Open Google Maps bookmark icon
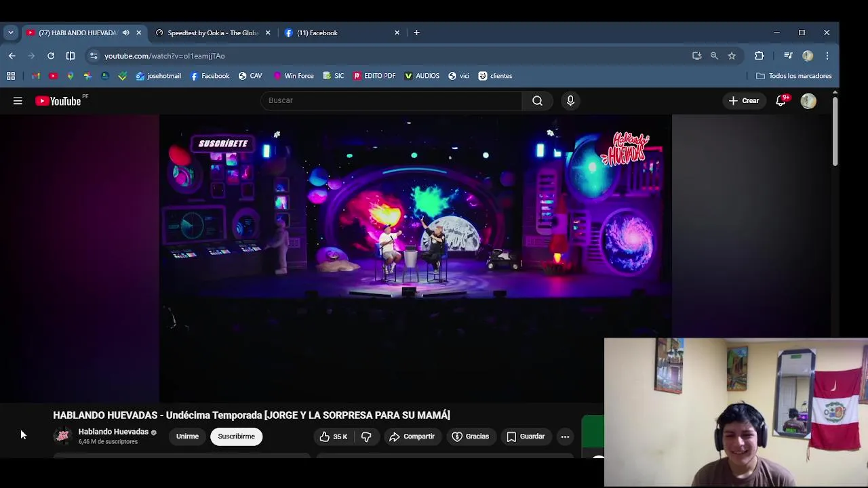The image size is (868, 488). coord(70,76)
